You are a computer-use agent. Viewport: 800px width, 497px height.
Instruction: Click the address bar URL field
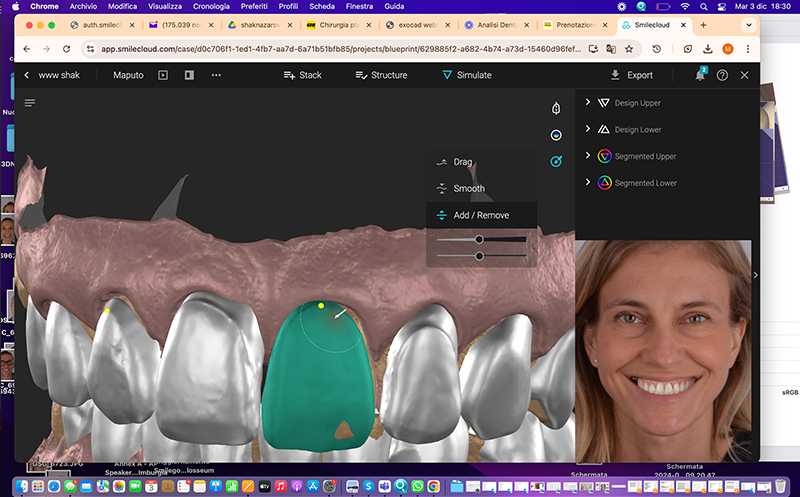point(341,49)
